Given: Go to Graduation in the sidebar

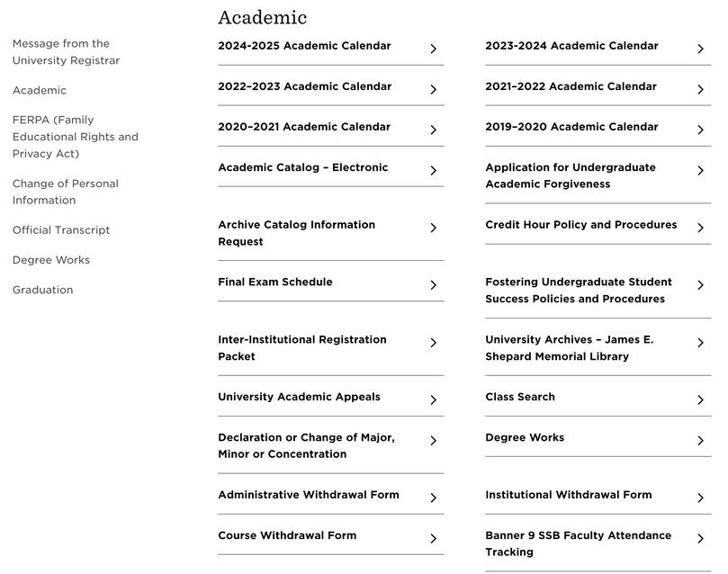Looking at the screenshot, I should (x=42, y=290).
